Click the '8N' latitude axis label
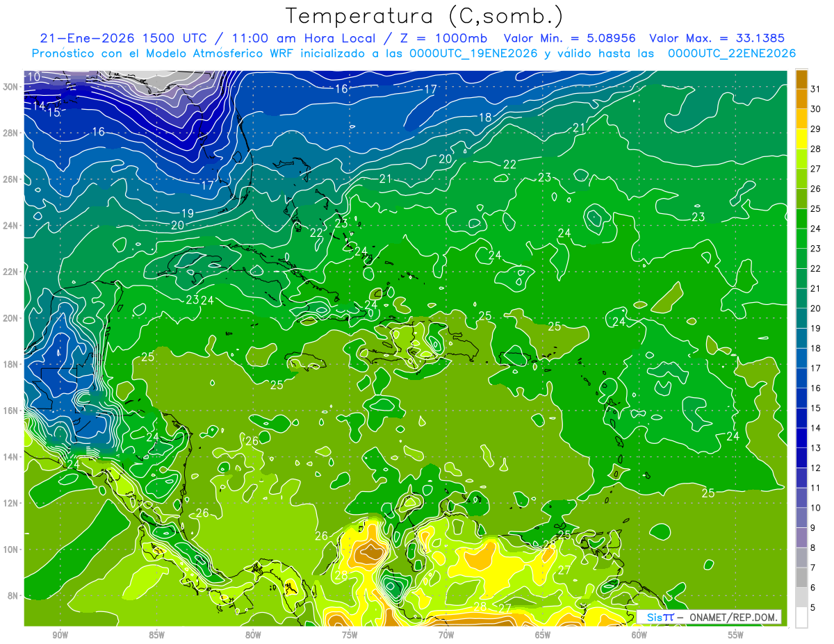Viewport: 834px width, 644px height. click(x=13, y=595)
